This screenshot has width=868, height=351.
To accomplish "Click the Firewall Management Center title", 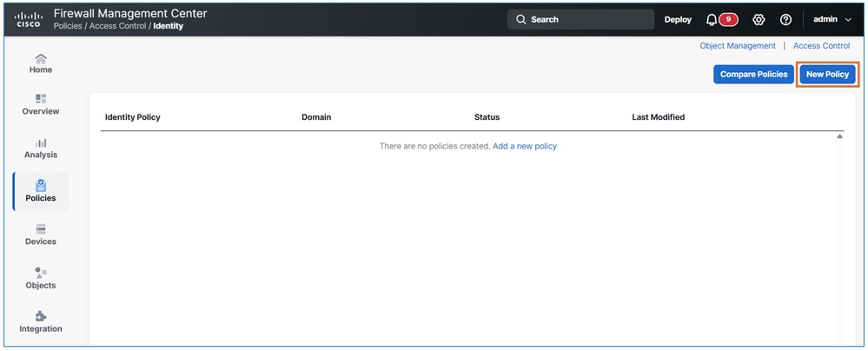I will coord(130,13).
